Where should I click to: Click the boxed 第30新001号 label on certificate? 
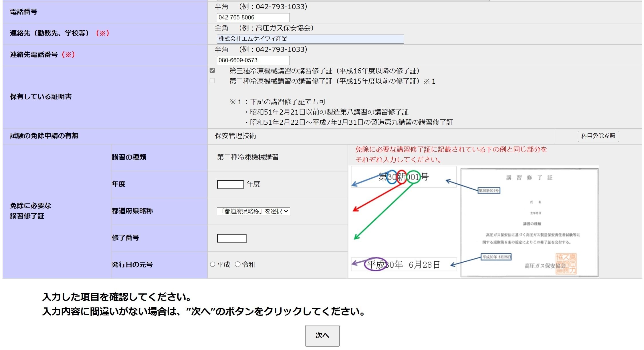pyautogui.click(x=489, y=191)
